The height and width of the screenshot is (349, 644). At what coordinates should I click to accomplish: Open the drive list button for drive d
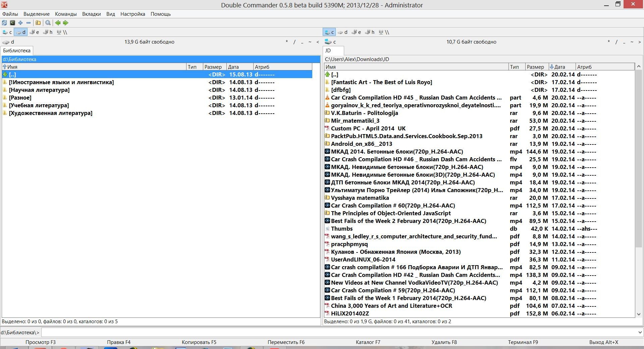pos(8,42)
